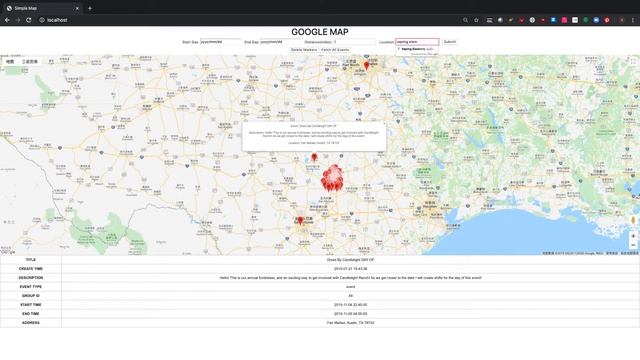Click the EVENT TYPE row label

31,287
